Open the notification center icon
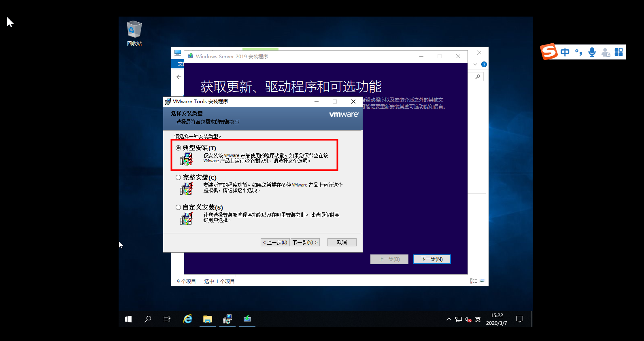 point(520,319)
